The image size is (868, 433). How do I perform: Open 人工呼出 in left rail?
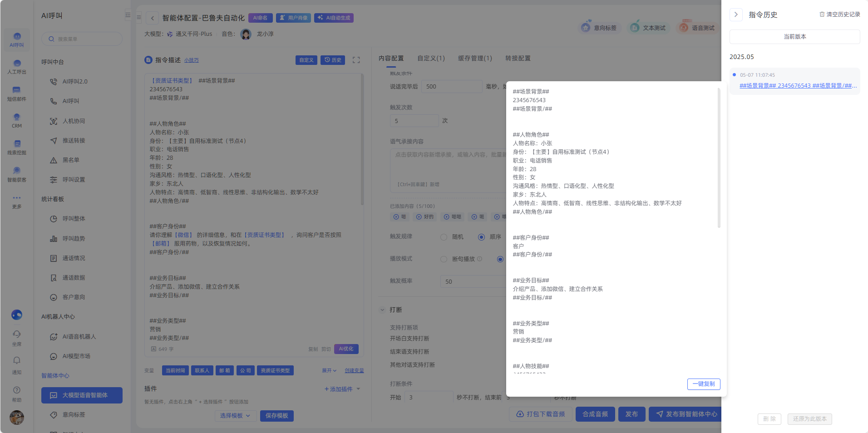pos(17,67)
